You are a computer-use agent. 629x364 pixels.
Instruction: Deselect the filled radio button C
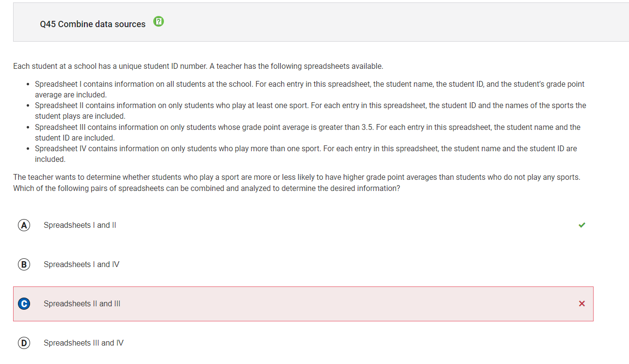coord(24,303)
